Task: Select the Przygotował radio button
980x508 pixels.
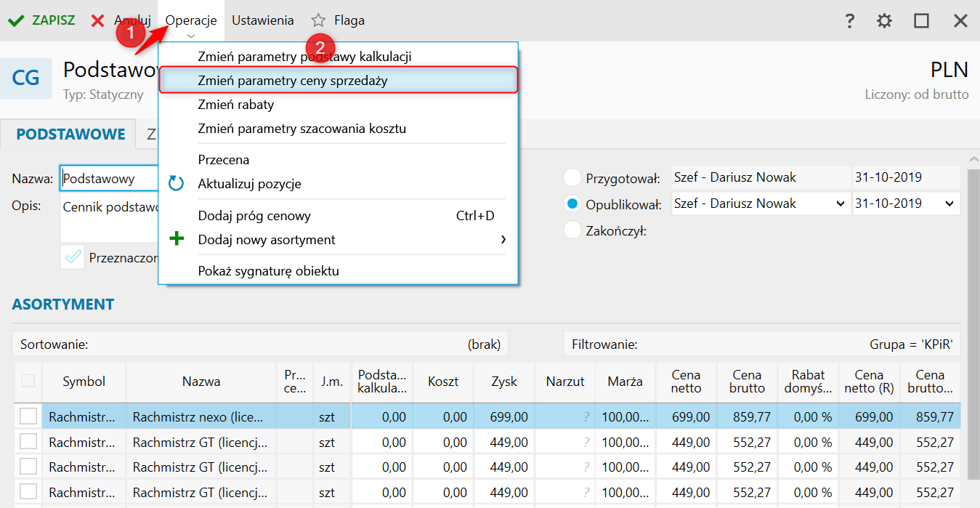Action: (x=573, y=178)
